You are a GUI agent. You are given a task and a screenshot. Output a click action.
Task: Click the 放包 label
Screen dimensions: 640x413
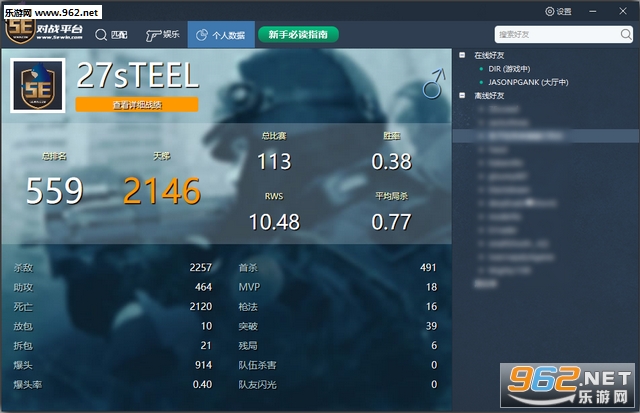point(23,326)
